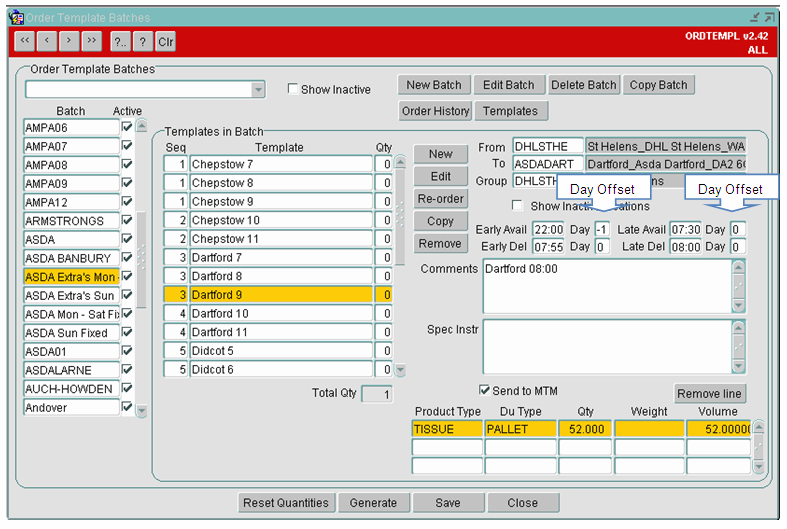Toggle Active checkbox for ASDA BANBURY
Screen dimensions: 787x529
click(x=127, y=257)
